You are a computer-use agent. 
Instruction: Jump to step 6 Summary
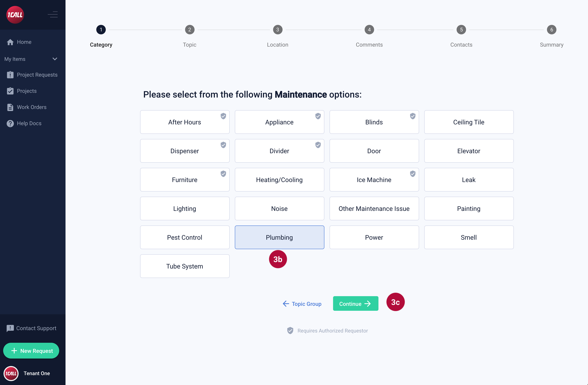[551, 30]
